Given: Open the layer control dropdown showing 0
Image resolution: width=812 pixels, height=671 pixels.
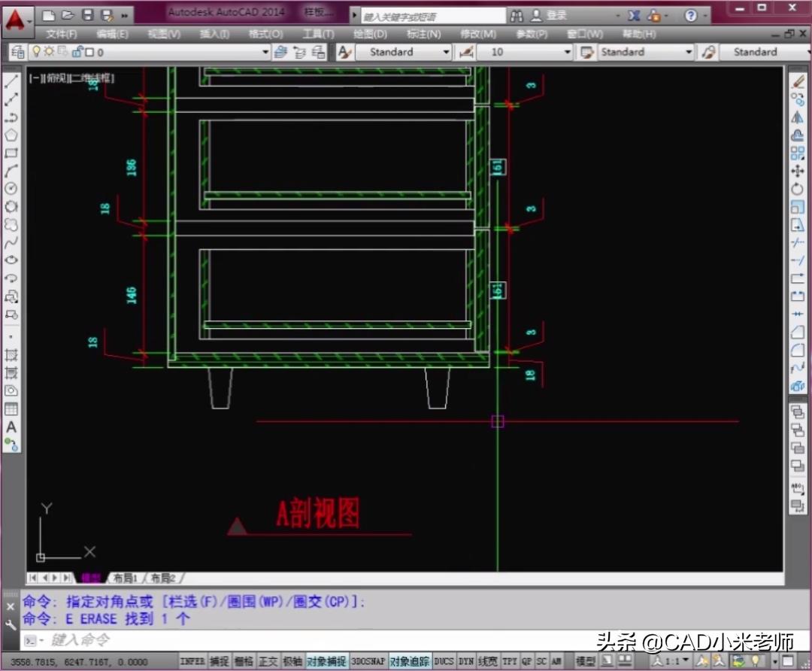Looking at the screenshot, I should click(265, 52).
